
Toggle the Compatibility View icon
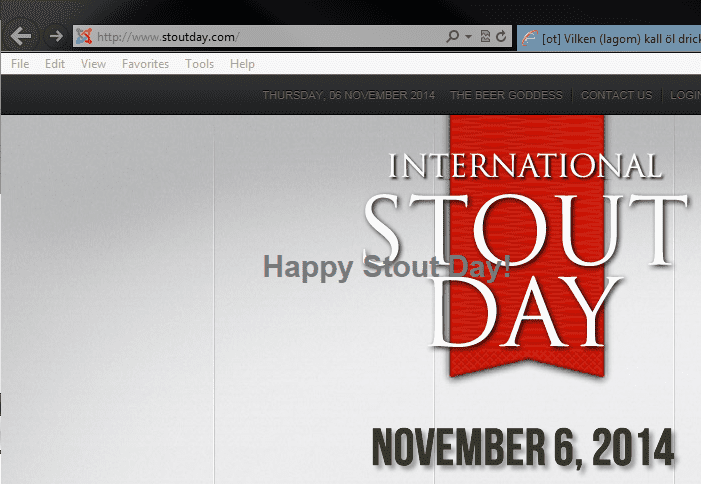[x=485, y=36]
